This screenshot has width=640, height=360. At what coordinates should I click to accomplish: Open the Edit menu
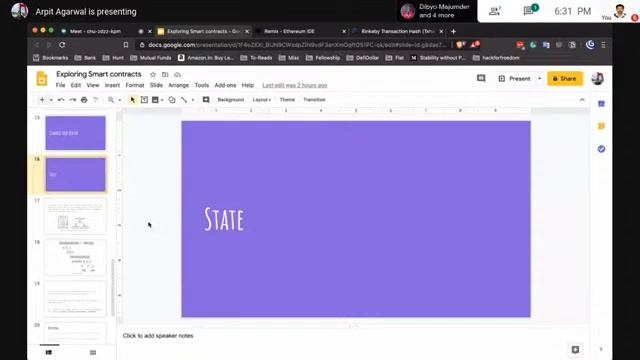click(76, 85)
